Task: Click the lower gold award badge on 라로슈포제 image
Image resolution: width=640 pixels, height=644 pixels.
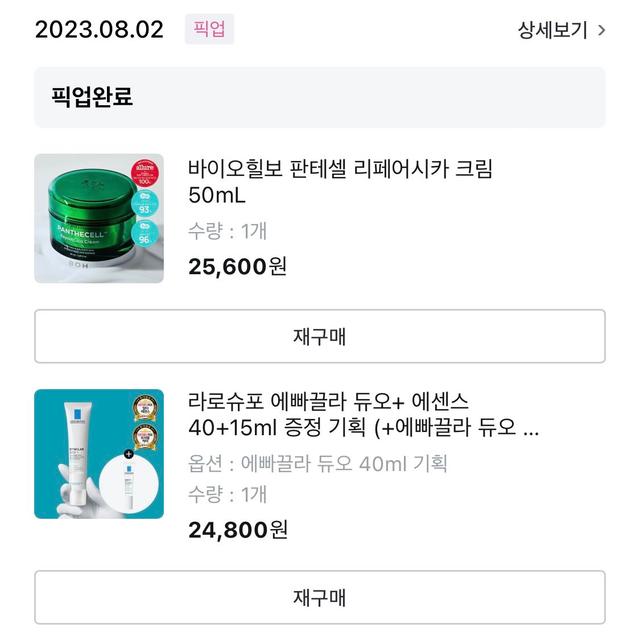Action: click(146, 439)
